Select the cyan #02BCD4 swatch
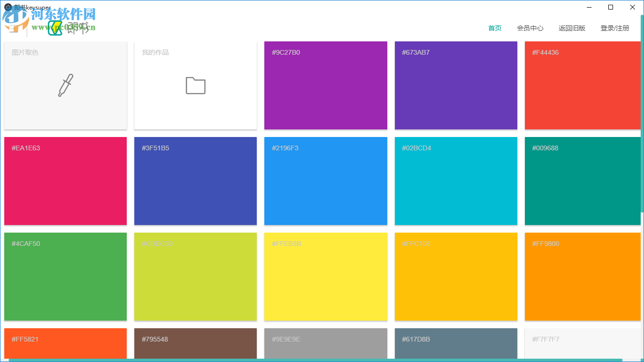Screen dimensions: 644x362 click(x=456, y=181)
